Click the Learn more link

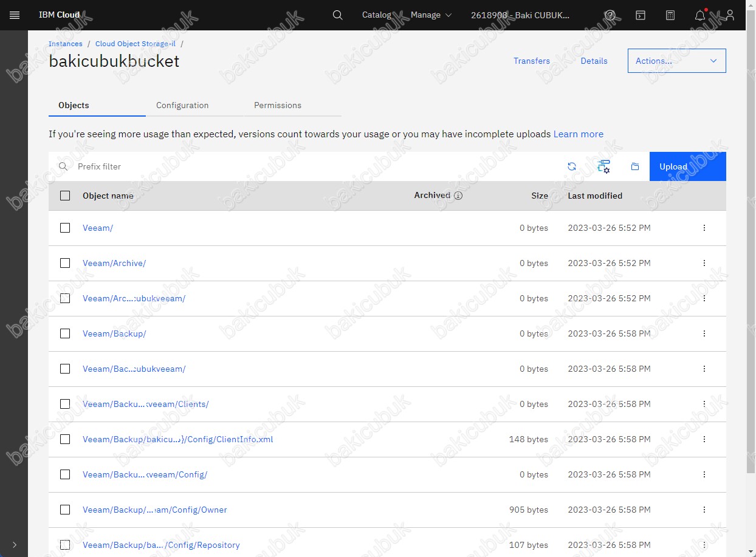pos(579,134)
